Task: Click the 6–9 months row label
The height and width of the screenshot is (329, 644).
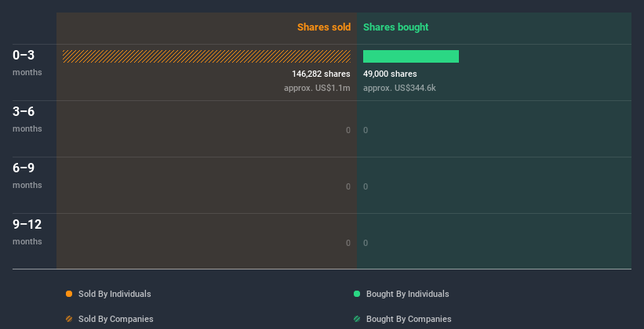Action: point(27,175)
